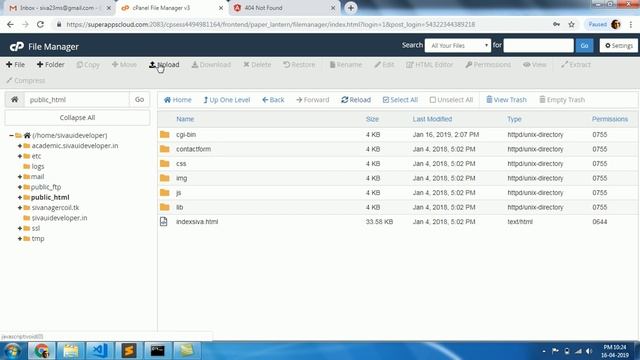The width and height of the screenshot is (640, 360).
Task: Sort the file list by Type column
Action: [x=514, y=119]
